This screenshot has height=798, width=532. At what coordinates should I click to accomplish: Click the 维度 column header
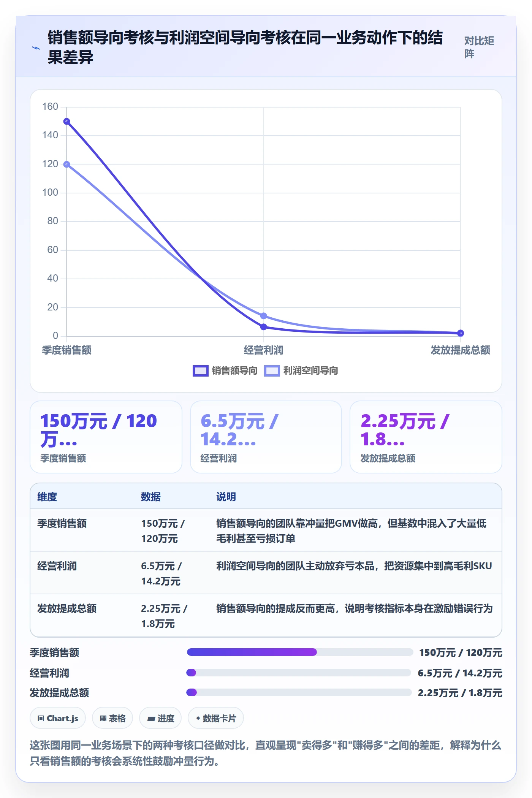[47, 497]
